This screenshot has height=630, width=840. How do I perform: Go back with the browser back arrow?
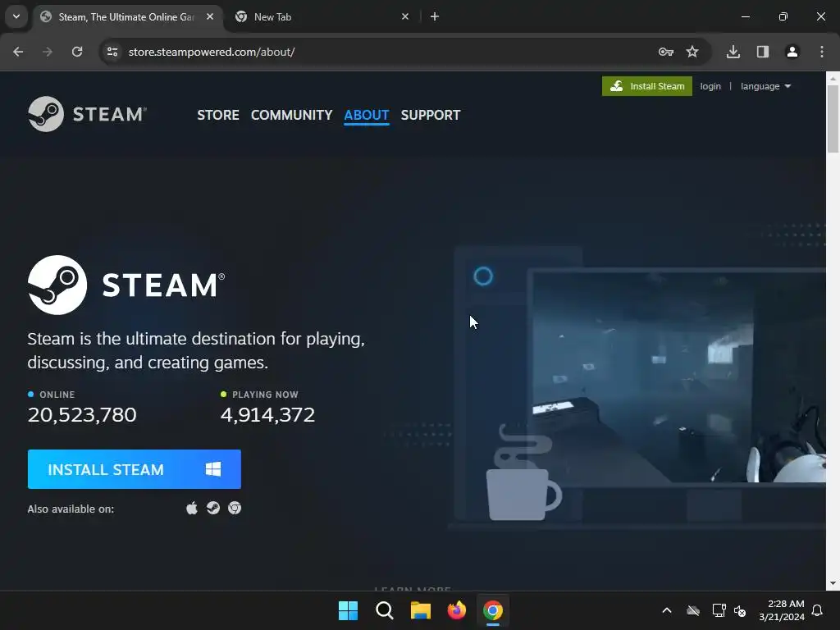tap(18, 52)
